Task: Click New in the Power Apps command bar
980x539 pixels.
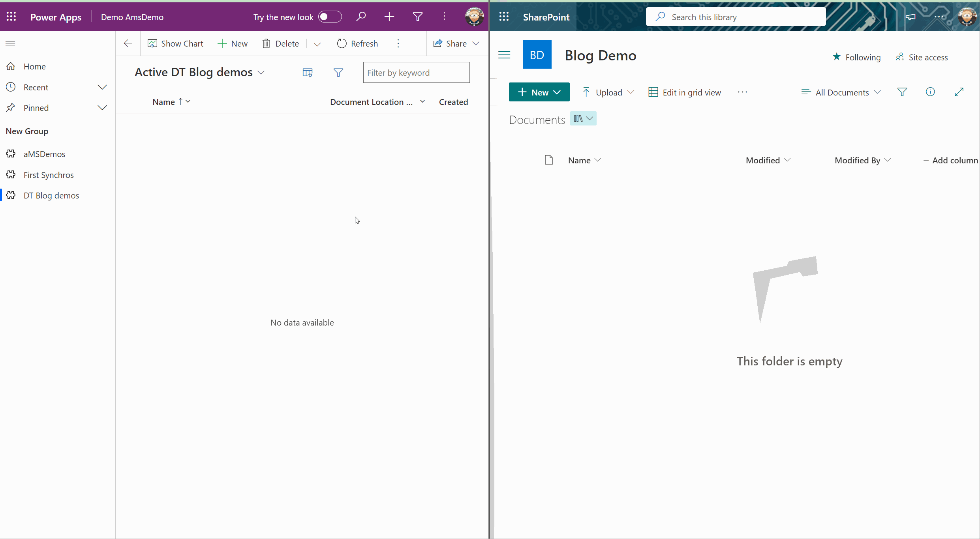Action: point(233,43)
